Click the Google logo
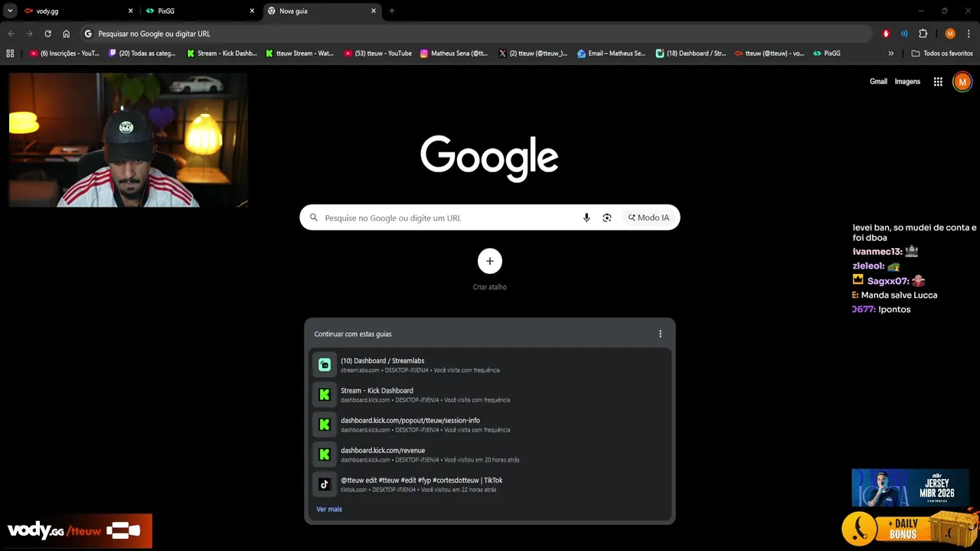This screenshot has width=980, height=551. tap(489, 158)
